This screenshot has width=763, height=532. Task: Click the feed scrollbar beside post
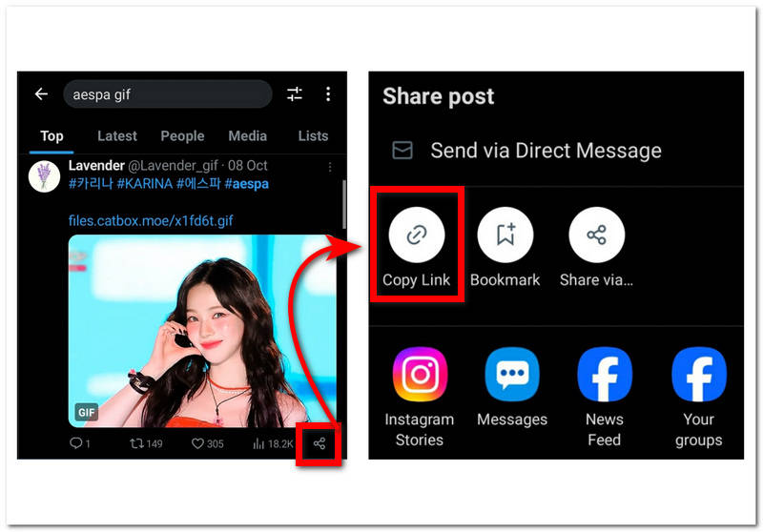coord(344,204)
